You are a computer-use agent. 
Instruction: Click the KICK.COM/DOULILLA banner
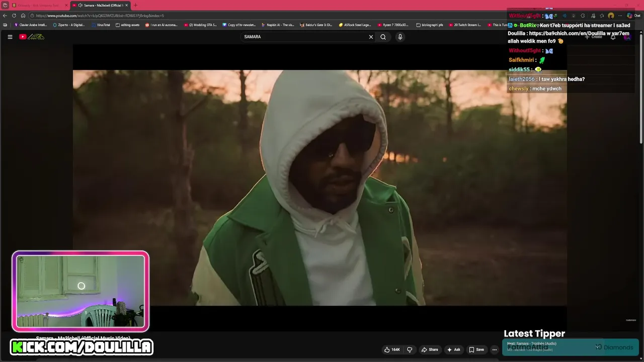tap(82, 347)
